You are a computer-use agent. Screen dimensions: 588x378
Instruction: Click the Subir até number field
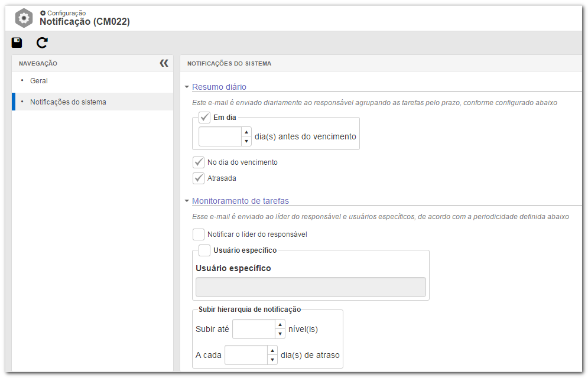[x=254, y=330]
